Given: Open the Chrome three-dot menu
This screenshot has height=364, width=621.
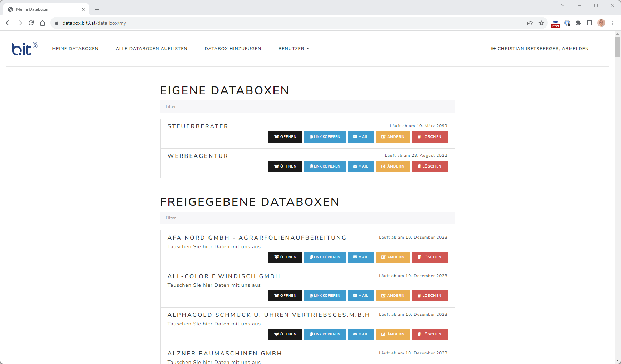Looking at the screenshot, I should [x=613, y=23].
